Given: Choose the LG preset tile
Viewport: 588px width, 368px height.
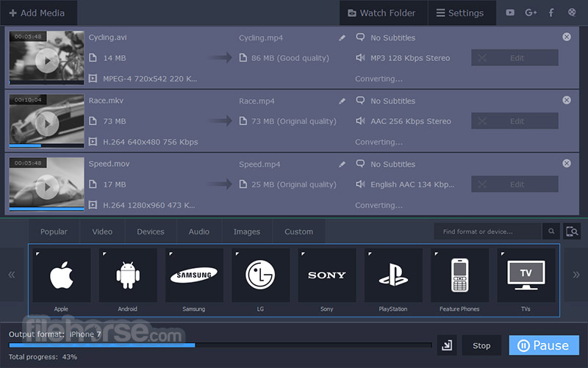Looking at the screenshot, I should point(261,275).
